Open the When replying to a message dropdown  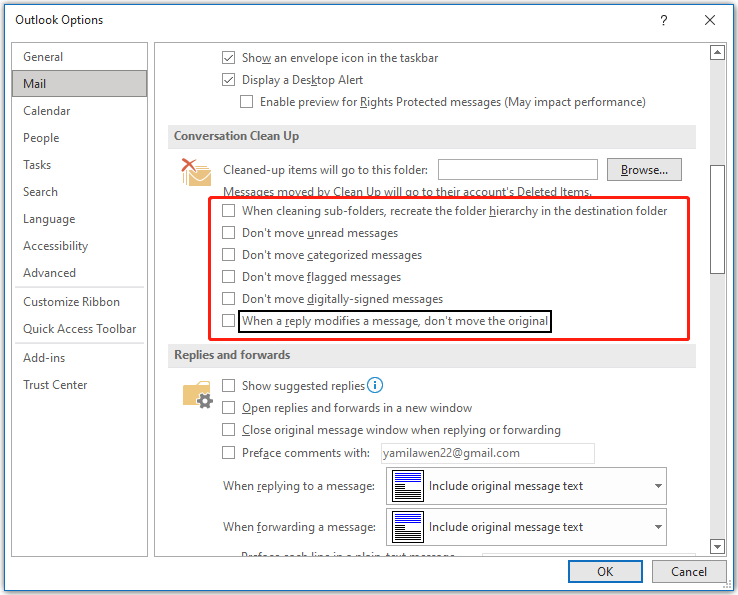click(526, 486)
